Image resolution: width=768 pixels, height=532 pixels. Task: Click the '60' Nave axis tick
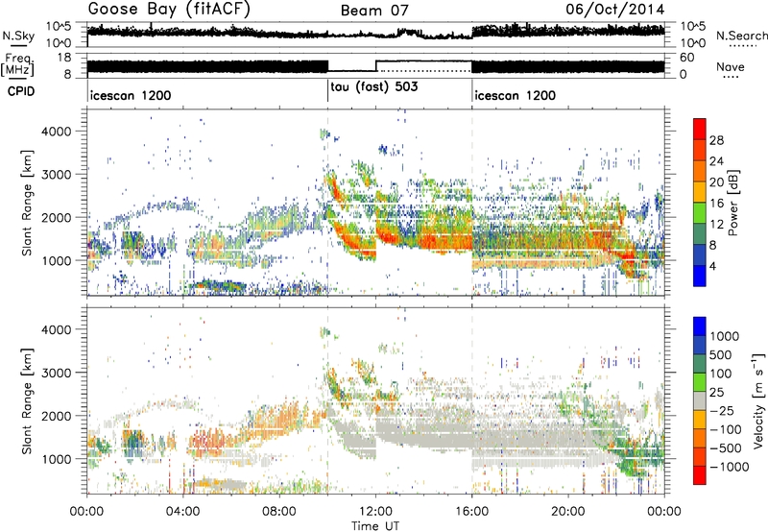[686, 58]
